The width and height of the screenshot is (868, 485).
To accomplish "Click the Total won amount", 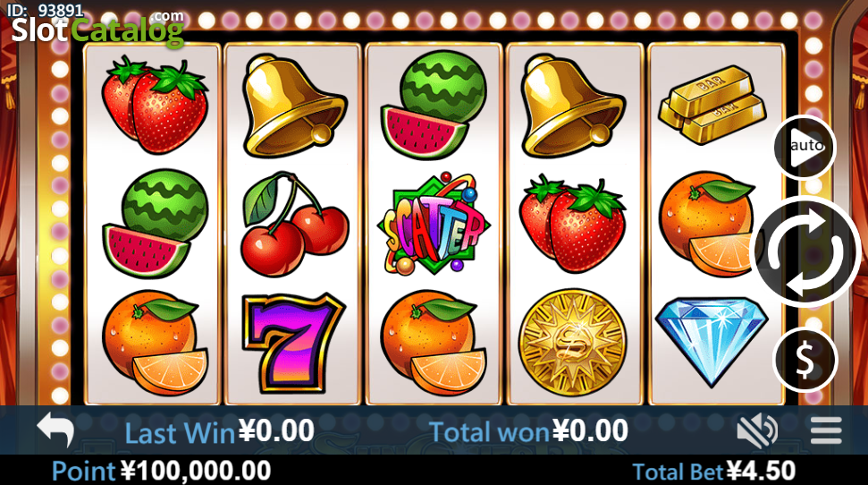I will (x=590, y=430).
